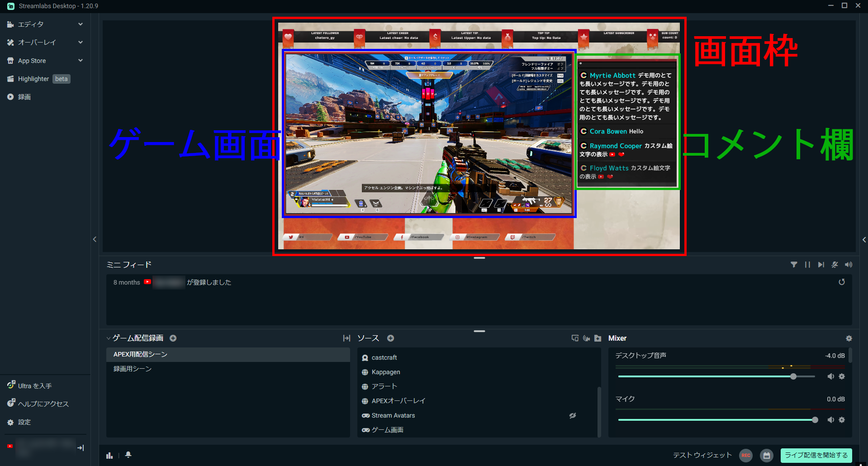Open the mini feed filter icon
This screenshot has width=868, height=466.
794,265
